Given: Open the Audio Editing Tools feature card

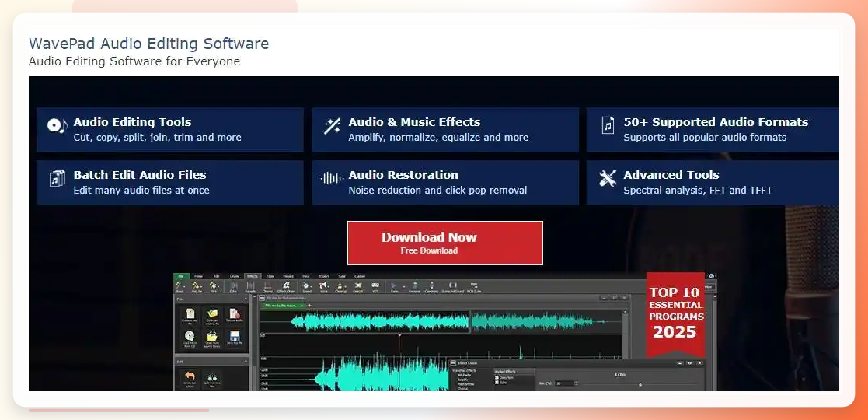Looking at the screenshot, I should (170, 130).
